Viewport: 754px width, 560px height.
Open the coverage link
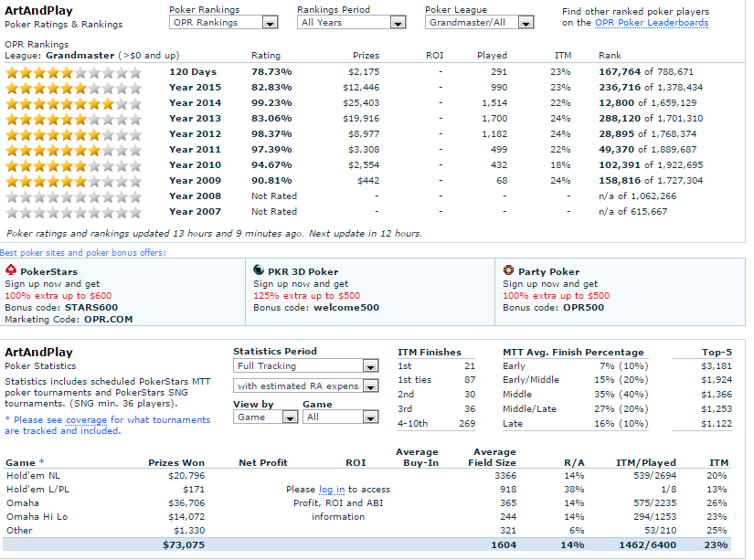pos(86,420)
